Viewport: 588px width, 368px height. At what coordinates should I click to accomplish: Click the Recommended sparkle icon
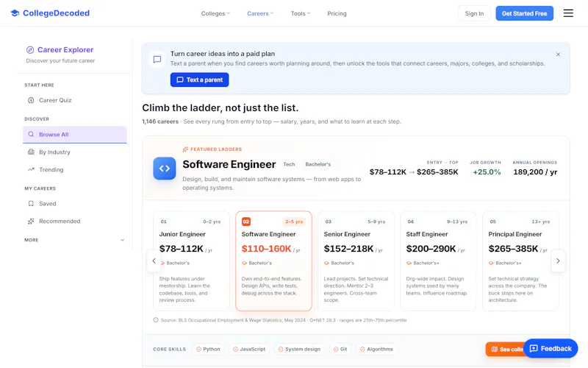pyautogui.click(x=31, y=222)
